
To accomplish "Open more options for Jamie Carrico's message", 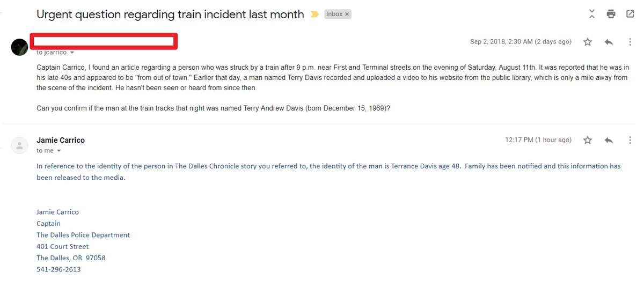I will pyautogui.click(x=630, y=140).
